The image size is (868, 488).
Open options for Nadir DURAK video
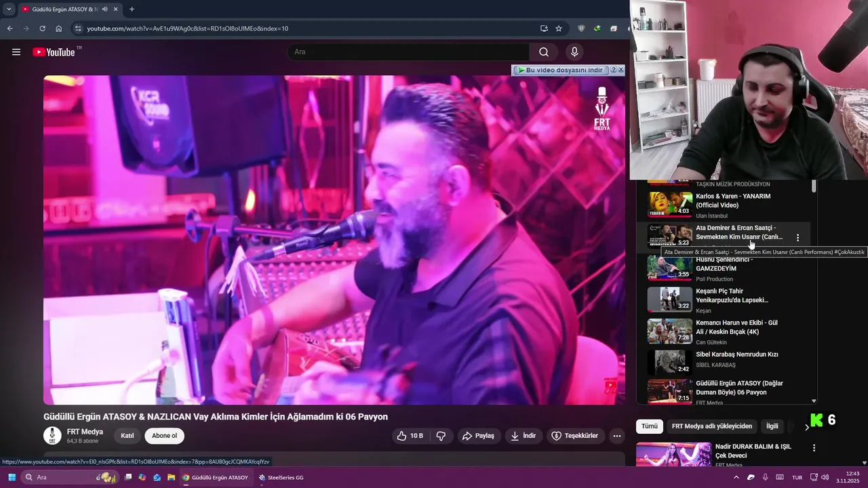pos(814,448)
